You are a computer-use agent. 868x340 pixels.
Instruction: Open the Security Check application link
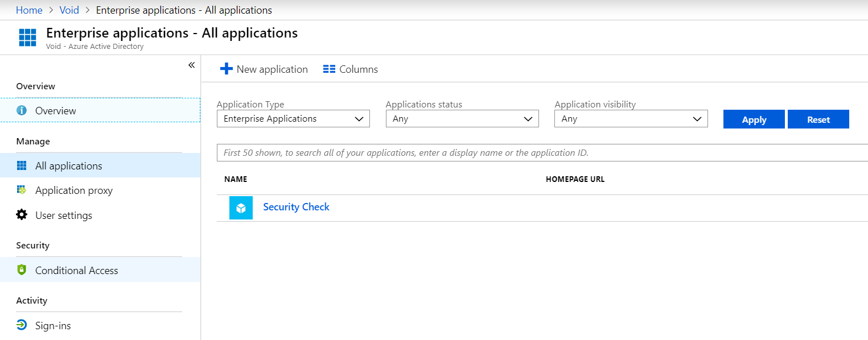click(296, 207)
